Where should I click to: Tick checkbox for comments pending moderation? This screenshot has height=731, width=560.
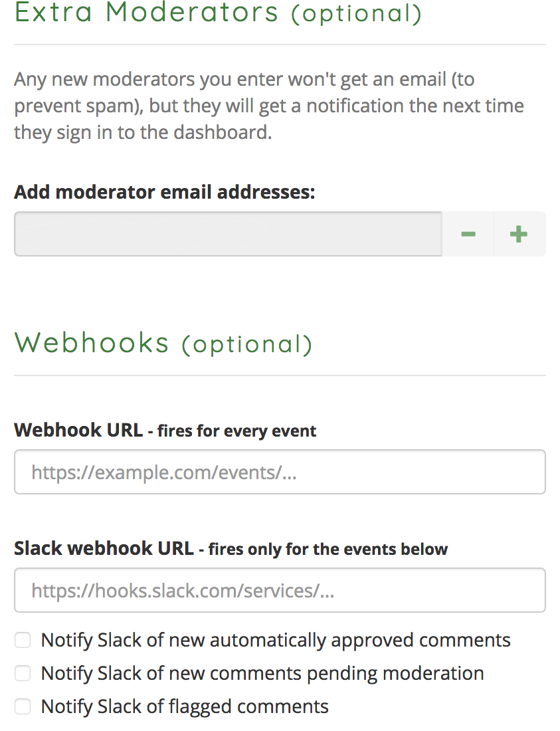click(x=23, y=673)
